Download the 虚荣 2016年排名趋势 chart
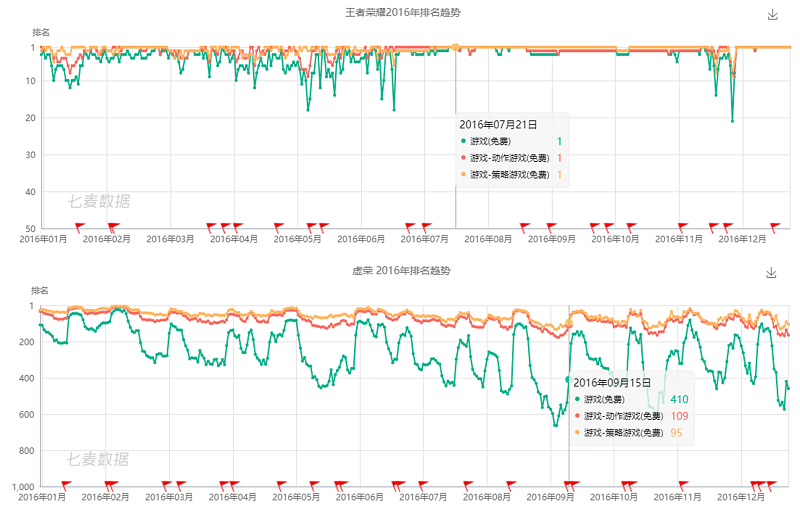This screenshot has width=800, height=509. click(771, 273)
